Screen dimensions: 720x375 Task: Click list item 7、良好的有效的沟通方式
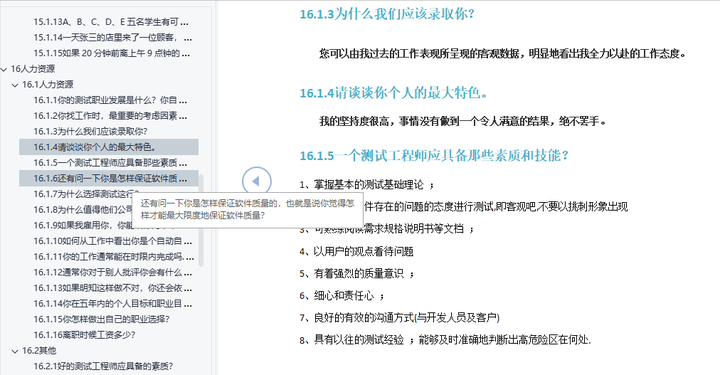pos(399,318)
